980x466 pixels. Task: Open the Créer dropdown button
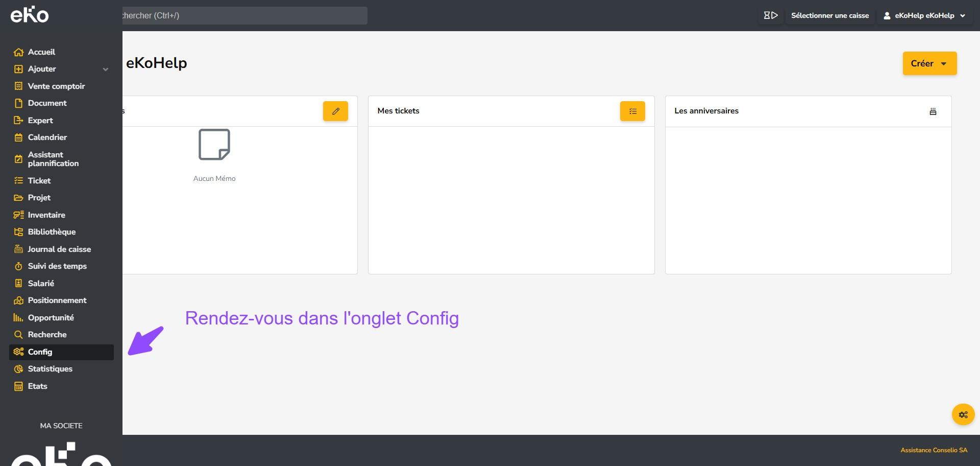tap(929, 63)
